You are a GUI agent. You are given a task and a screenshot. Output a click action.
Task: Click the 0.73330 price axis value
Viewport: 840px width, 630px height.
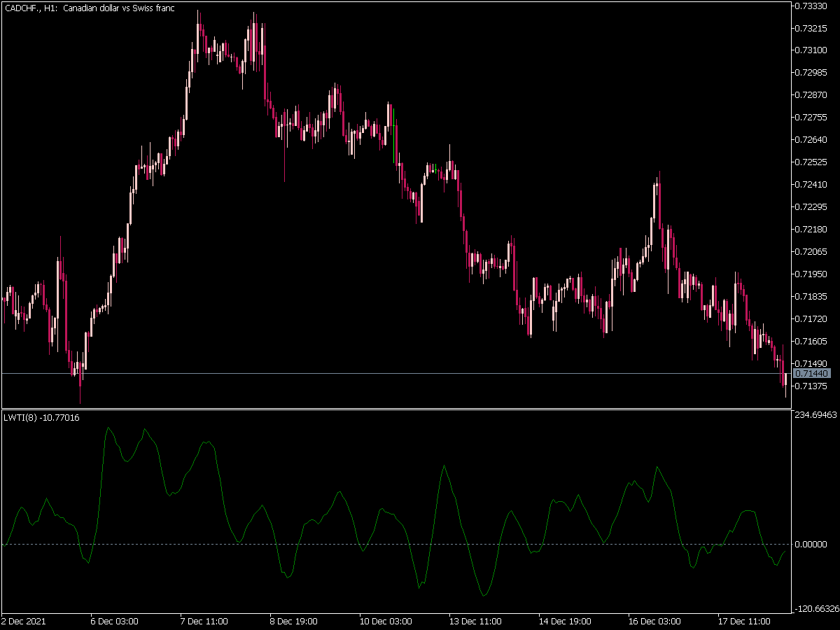[x=812, y=6]
